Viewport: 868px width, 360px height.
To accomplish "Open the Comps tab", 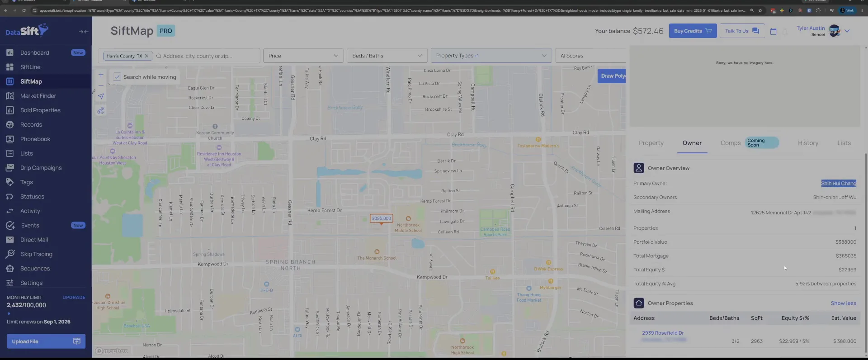I will point(731,143).
